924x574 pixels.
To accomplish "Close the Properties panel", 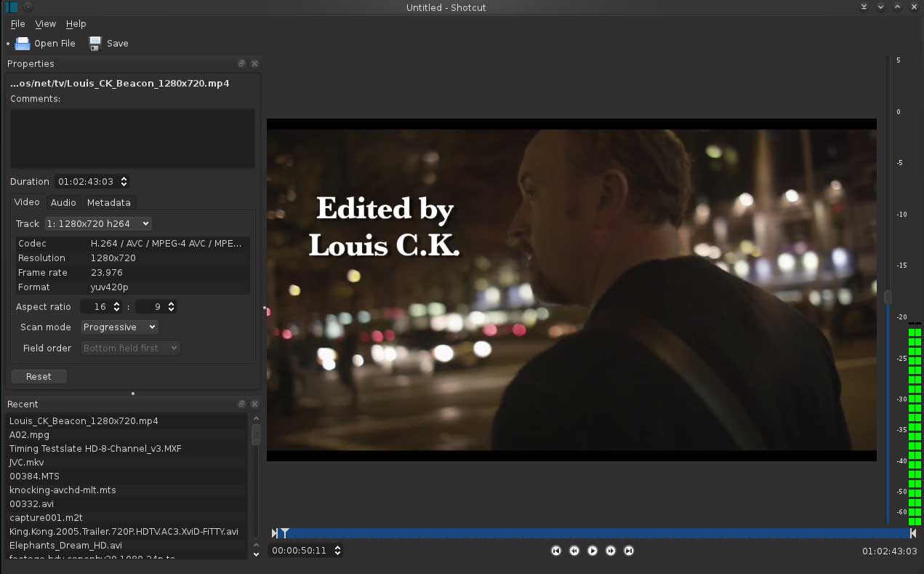I will coord(254,63).
